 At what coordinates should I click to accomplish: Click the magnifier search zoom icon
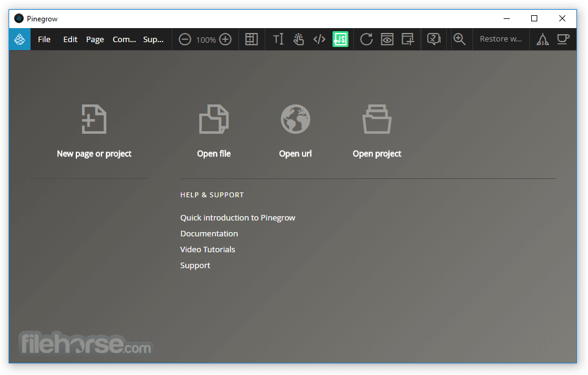(460, 39)
